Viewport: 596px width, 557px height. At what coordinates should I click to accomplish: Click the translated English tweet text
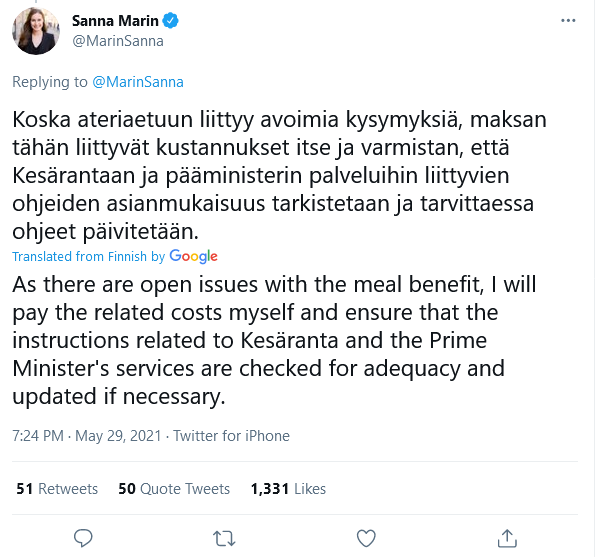[x=274, y=340]
